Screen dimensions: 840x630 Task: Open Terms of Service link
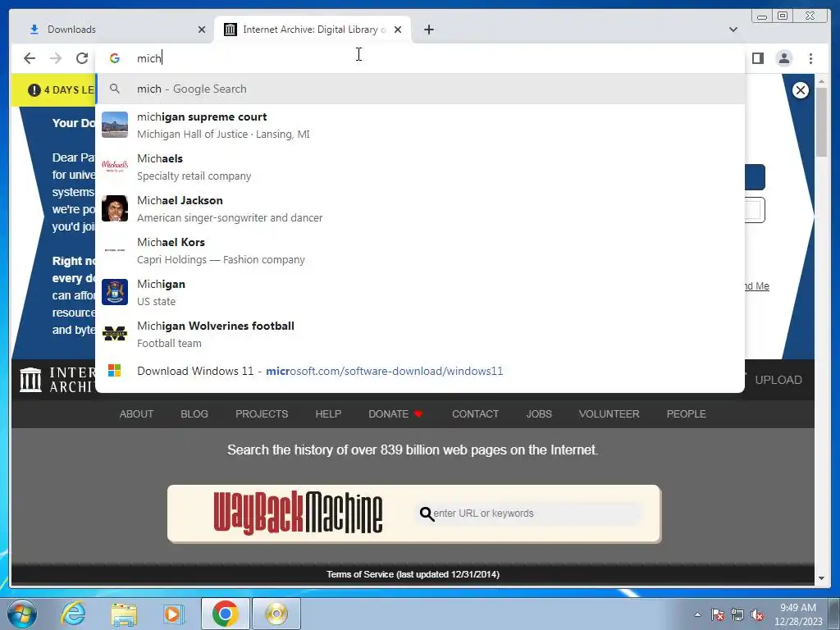[x=413, y=574]
